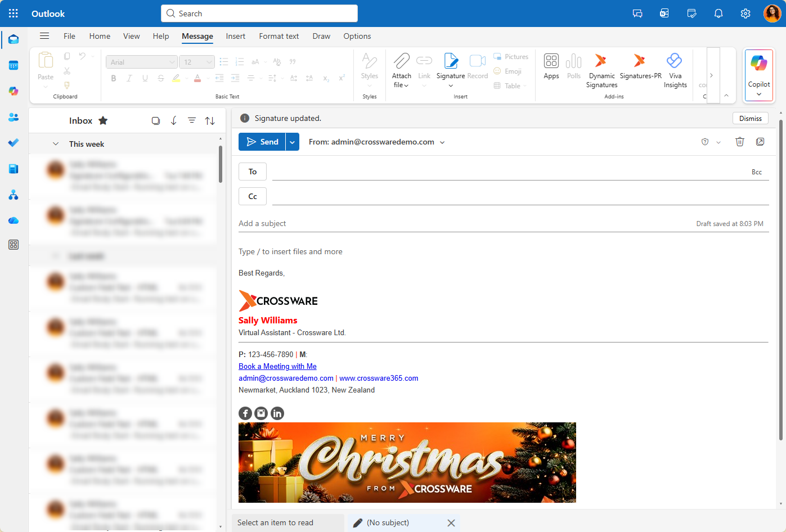Discard draft with the trash icon
The height and width of the screenshot is (532, 786).
click(x=740, y=142)
